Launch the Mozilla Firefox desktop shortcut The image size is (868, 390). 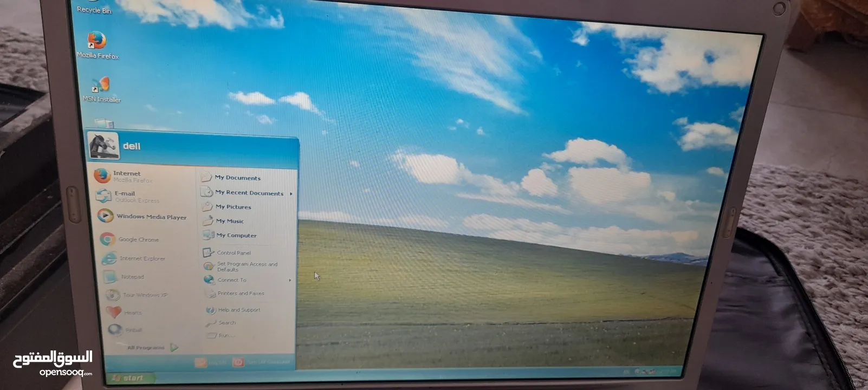point(98,45)
